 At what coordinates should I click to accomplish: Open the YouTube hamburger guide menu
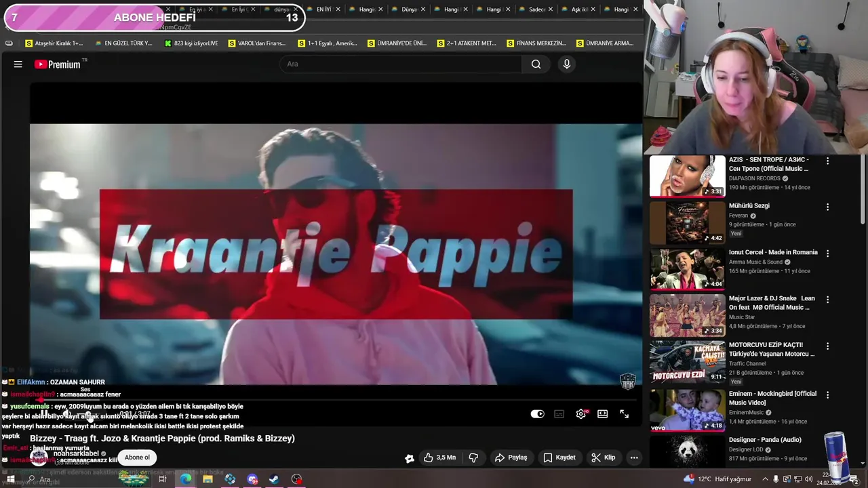pos(18,64)
